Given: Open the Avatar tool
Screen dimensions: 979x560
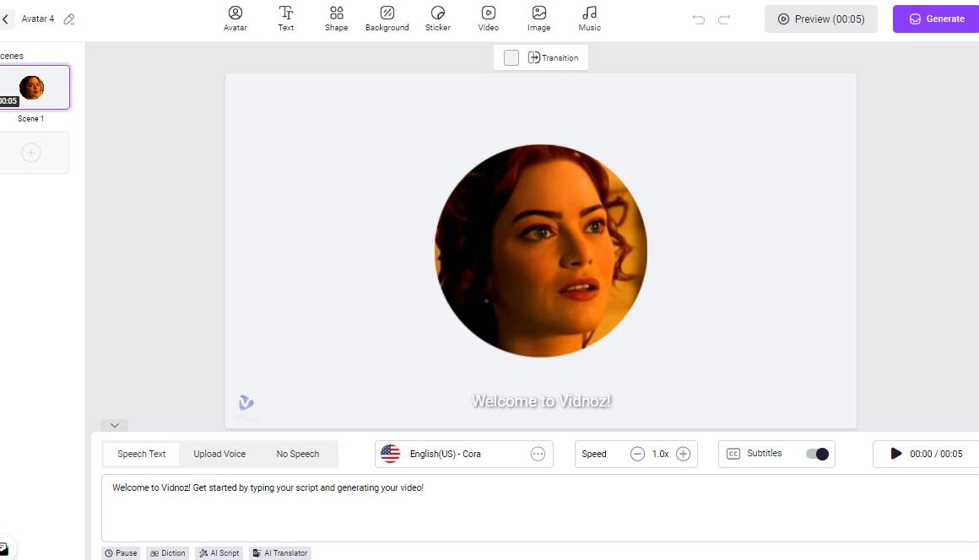Looking at the screenshot, I should coord(235,19).
